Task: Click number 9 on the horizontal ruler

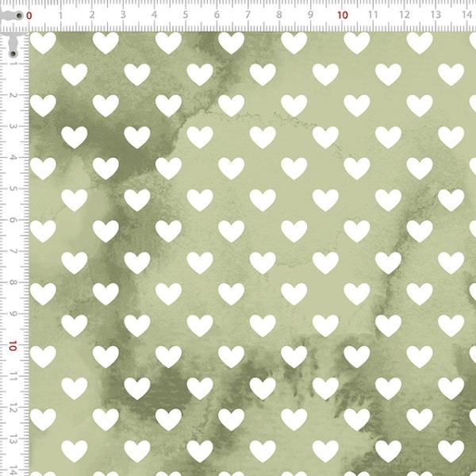Action: (310, 15)
